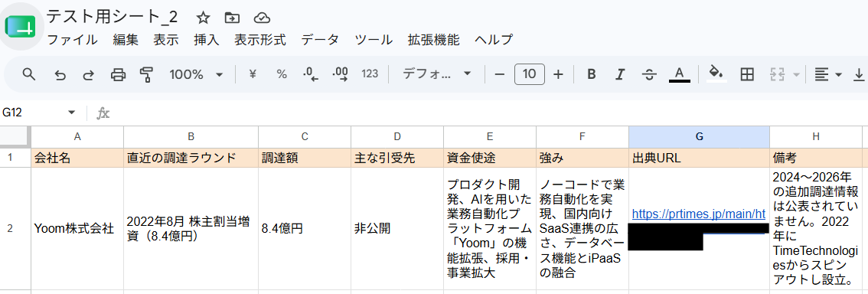Undo the last action

(x=60, y=75)
